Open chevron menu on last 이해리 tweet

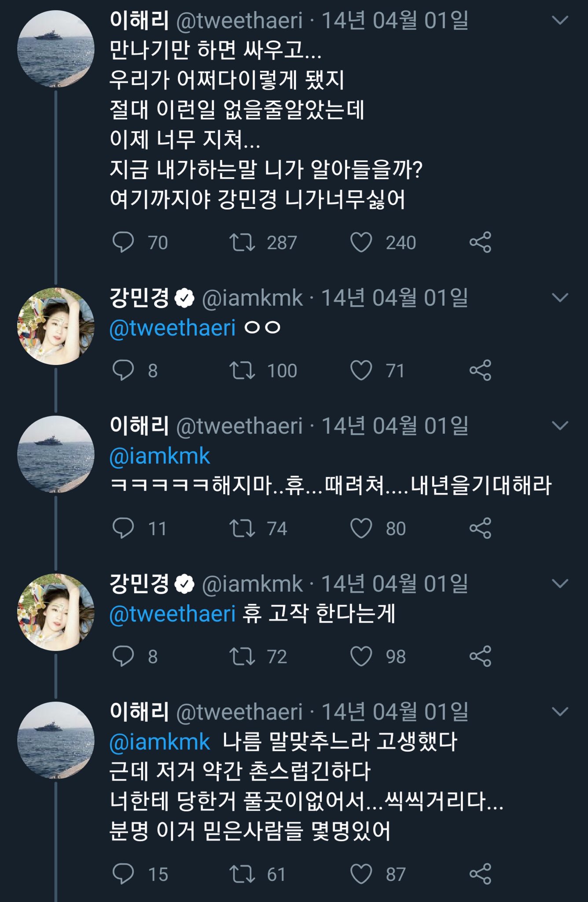coord(560,712)
